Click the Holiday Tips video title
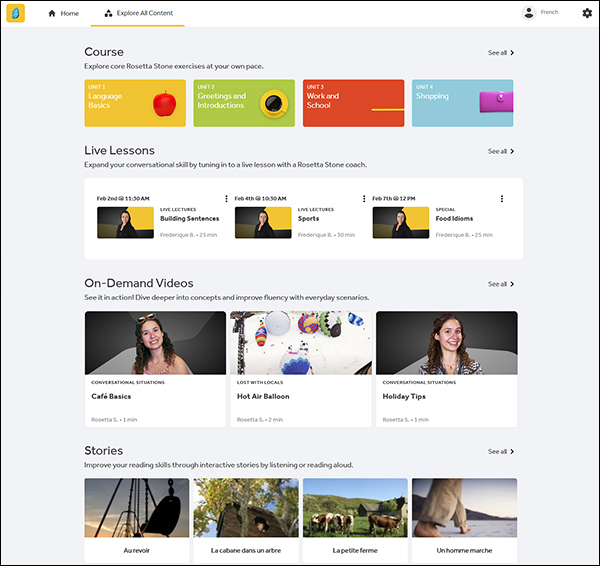The height and width of the screenshot is (566, 600). [x=404, y=397]
